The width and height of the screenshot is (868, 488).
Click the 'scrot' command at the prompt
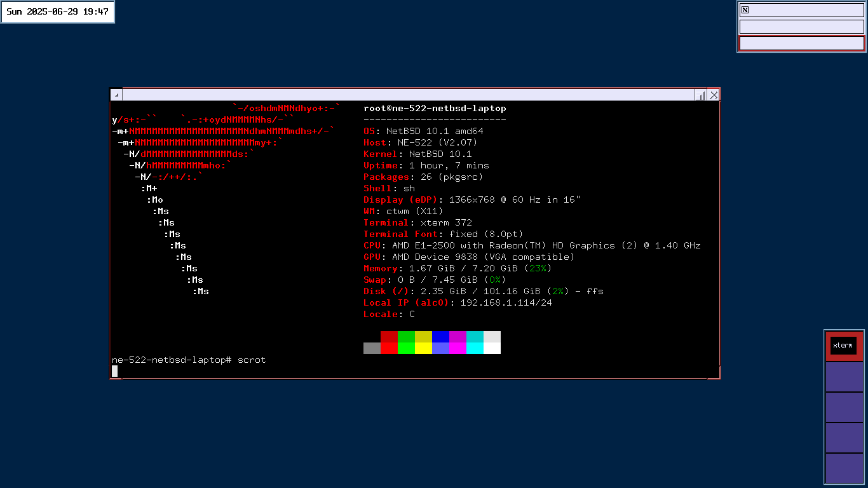click(252, 360)
